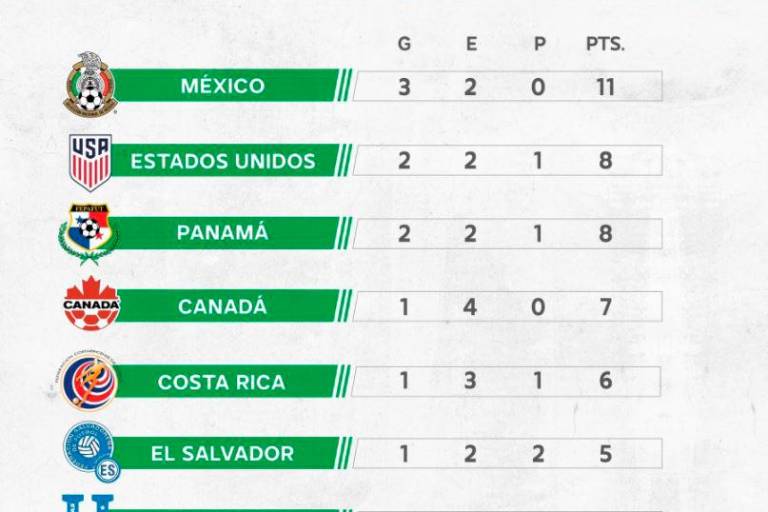Click the El Salvador federation logo
This screenshot has width=768, height=512.
[91, 451]
